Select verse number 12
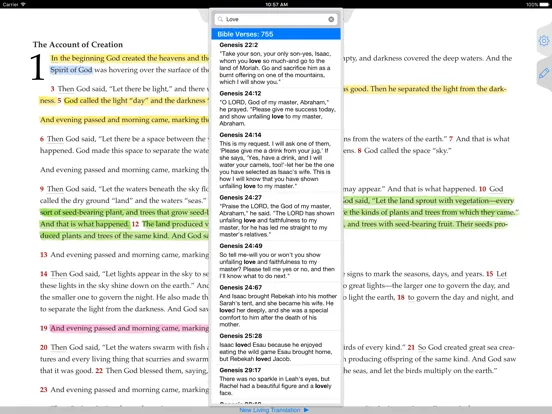This screenshot has height=414, width=552. tap(135, 224)
